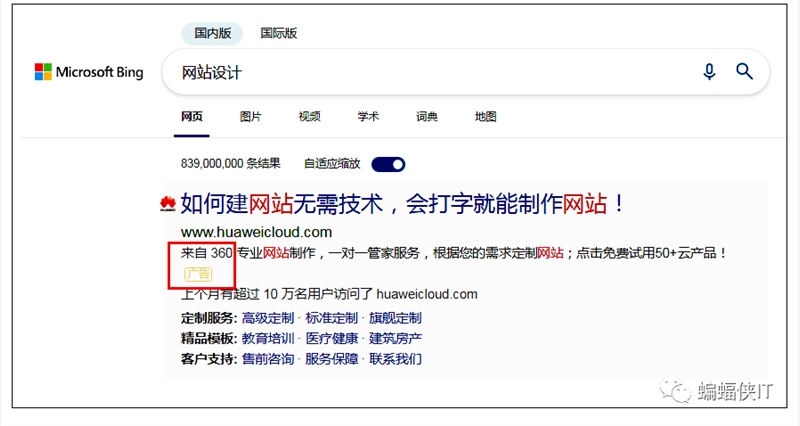Click the 上个月有超过 10 万名用户访问了 text
Screen dimensions: 800x426
point(329,294)
